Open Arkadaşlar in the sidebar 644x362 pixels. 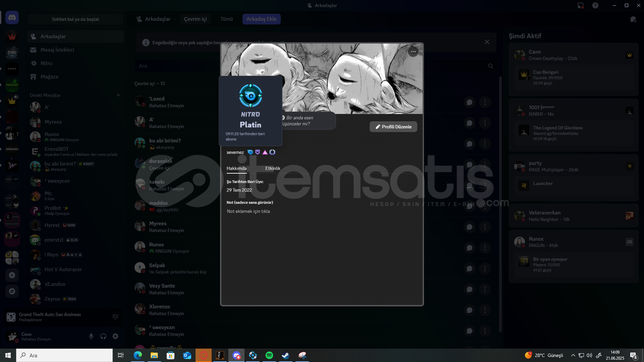75,36
